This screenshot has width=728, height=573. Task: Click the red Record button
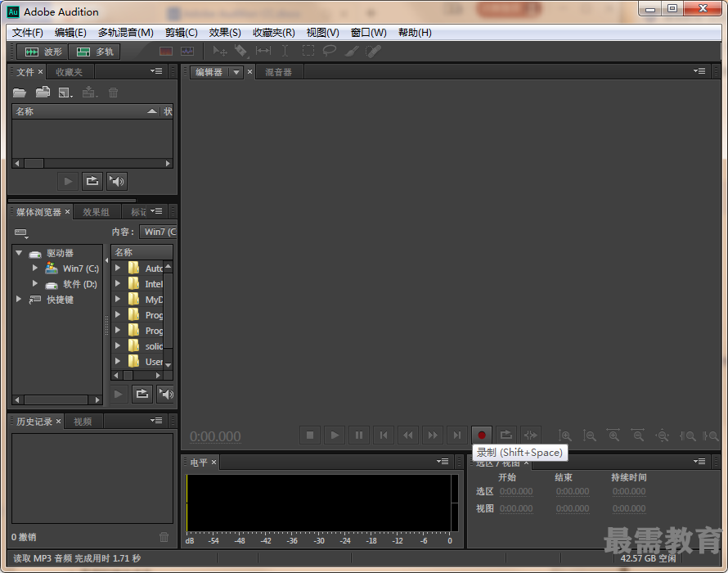pyautogui.click(x=482, y=435)
